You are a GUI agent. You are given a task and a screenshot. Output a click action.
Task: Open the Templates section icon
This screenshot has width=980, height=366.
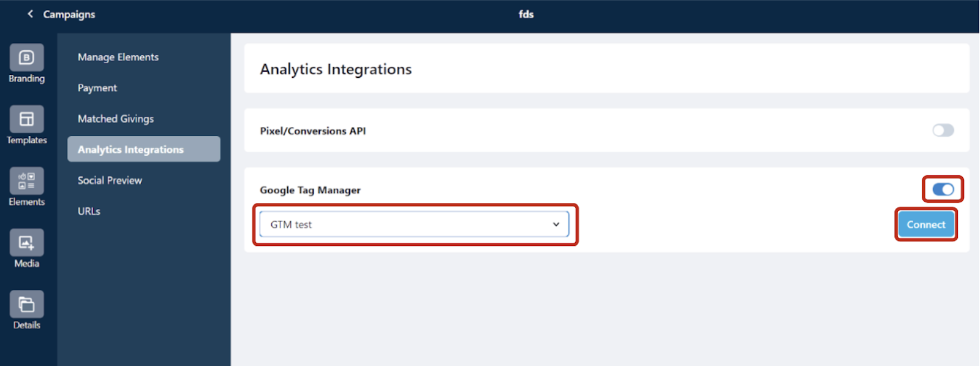(26, 119)
